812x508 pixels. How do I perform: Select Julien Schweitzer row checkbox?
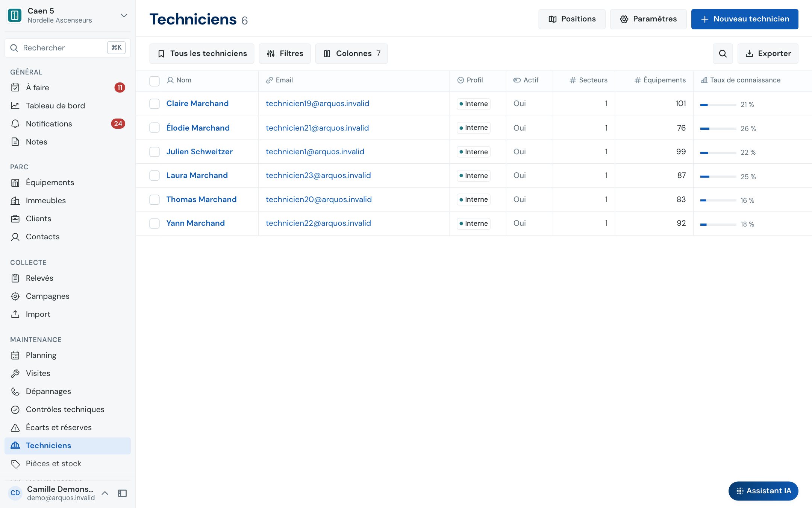155,152
